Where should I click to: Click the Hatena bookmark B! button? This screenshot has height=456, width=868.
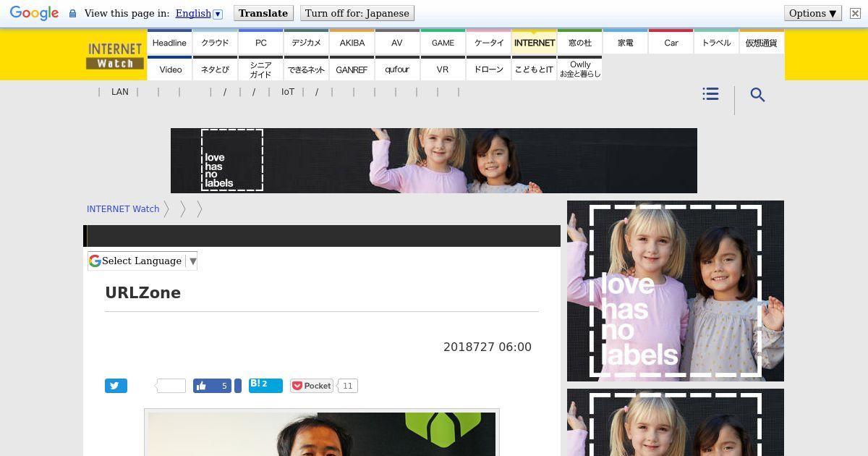[265, 385]
